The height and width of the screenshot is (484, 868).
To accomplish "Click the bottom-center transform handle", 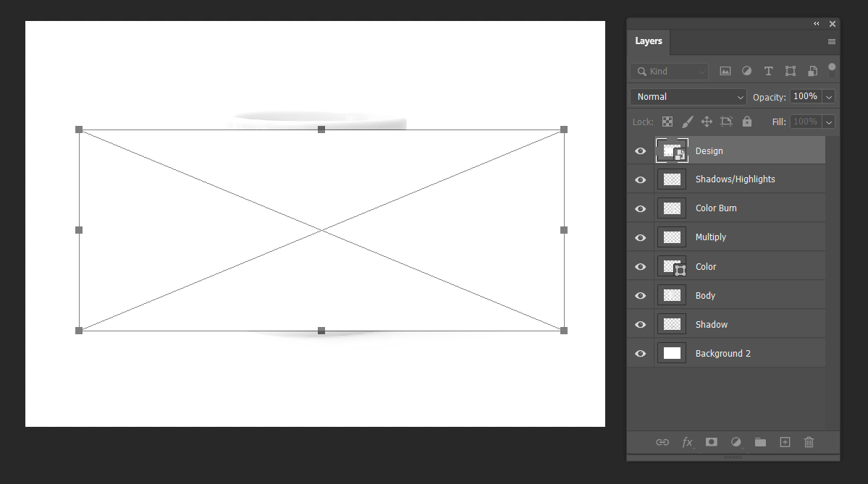I will 321,331.
